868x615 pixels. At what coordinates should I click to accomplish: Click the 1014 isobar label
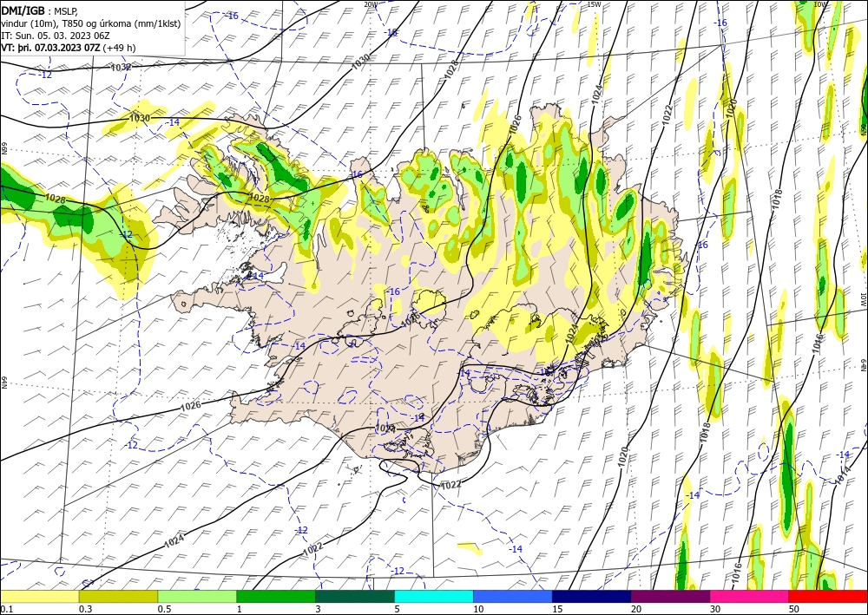[843, 475]
